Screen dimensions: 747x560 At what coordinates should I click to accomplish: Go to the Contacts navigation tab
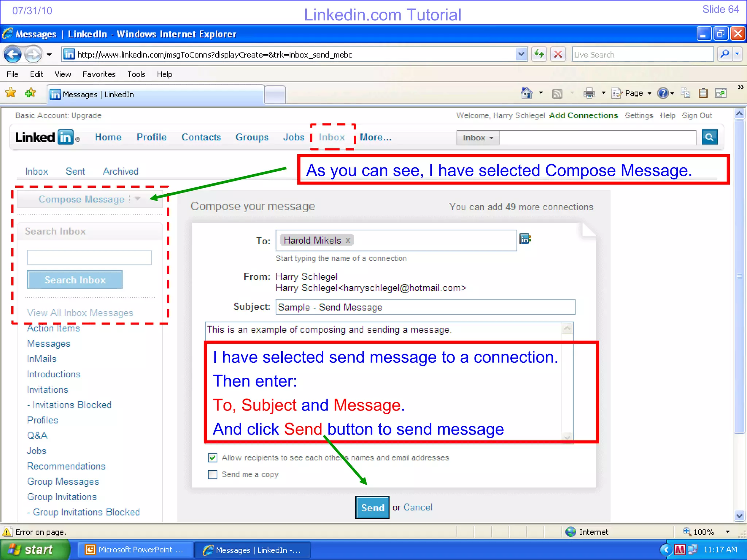201,137
